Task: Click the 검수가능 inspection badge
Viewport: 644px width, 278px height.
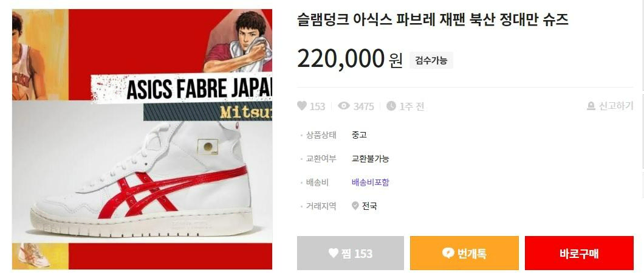Action: coord(431,60)
